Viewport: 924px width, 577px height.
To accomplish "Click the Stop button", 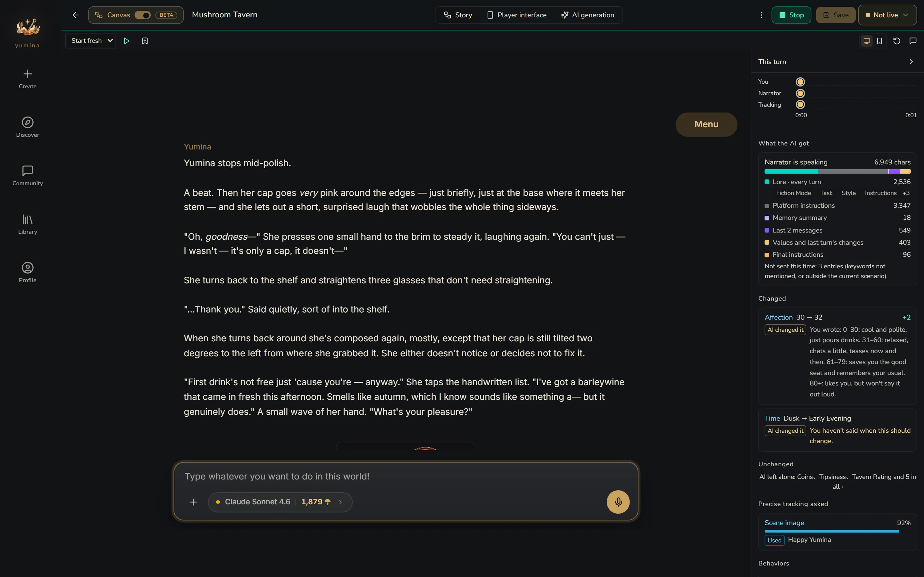I will tap(791, 15).
